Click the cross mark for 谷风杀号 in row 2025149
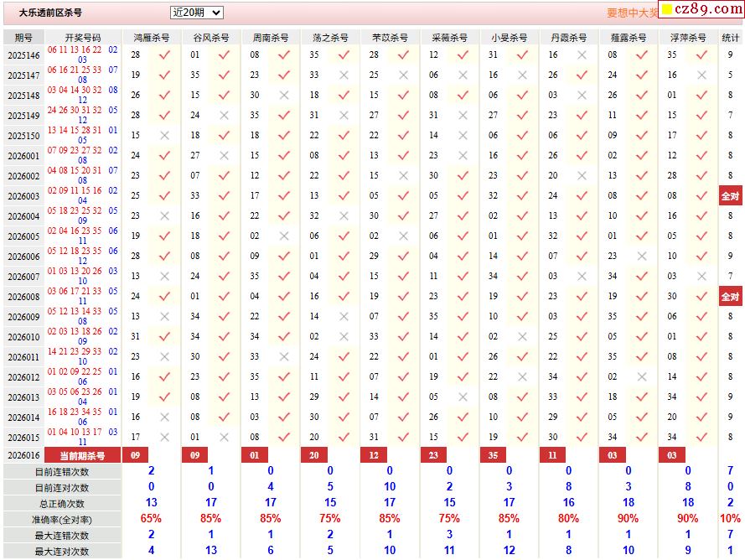745x560 pixels. point(224,116)
